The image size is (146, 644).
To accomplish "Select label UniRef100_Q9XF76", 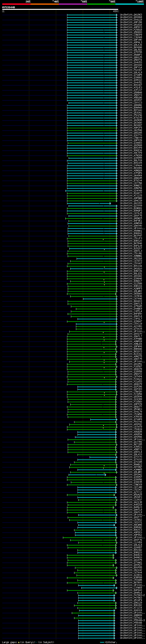I will point(131,540).
